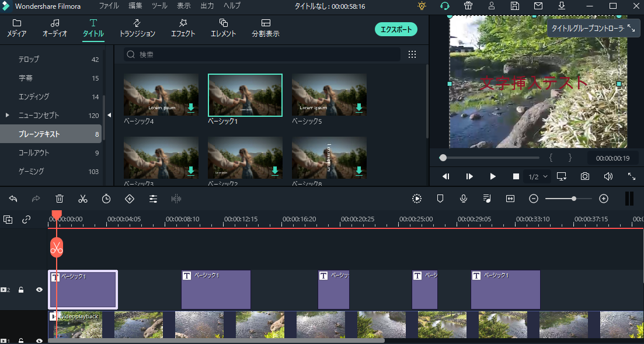Open the 編集 menu
The image size is (644, 344).
(x=135, y=6)
